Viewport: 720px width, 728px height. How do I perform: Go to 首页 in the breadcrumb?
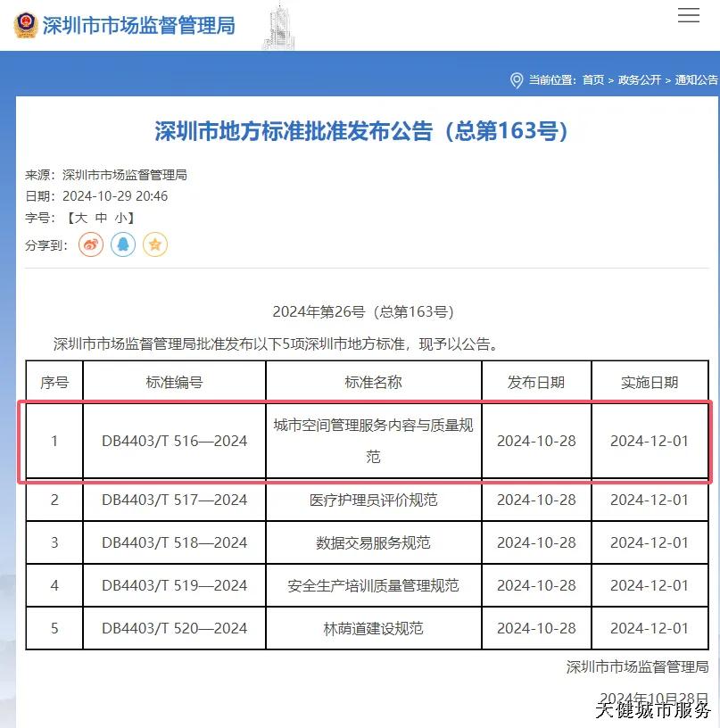593,80
